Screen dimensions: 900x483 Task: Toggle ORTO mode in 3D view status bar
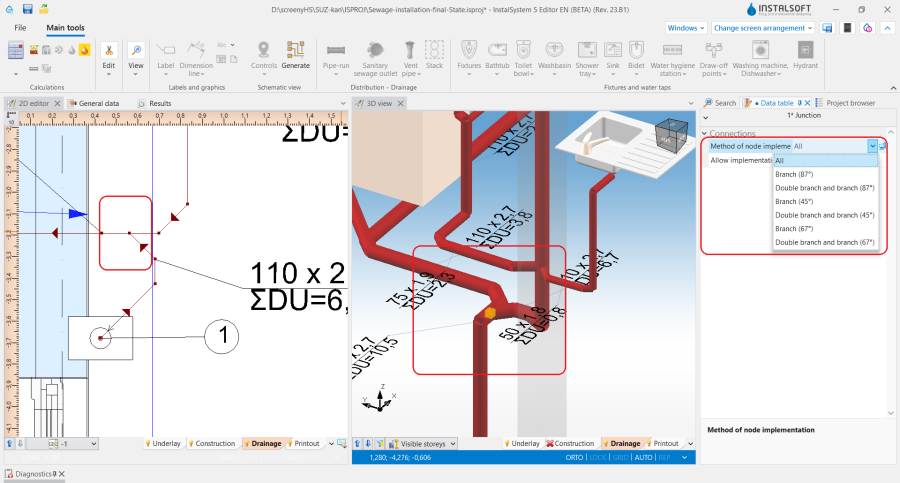coord(574,458)
